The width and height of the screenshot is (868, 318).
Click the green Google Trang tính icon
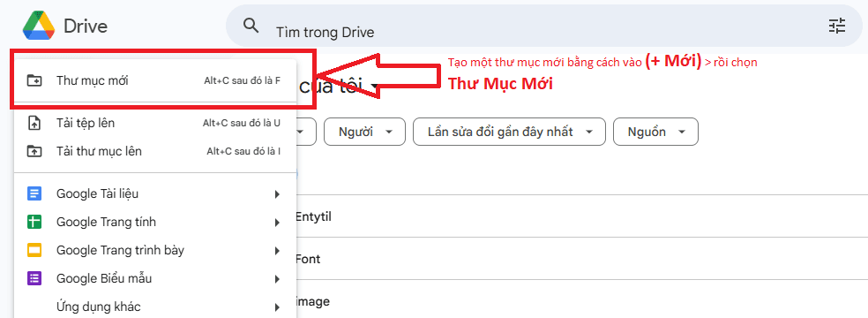click(34, 222)
